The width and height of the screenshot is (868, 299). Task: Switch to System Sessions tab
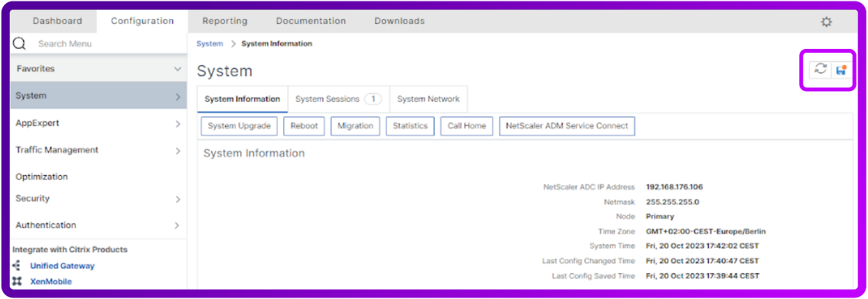click(x=338, y=99)
